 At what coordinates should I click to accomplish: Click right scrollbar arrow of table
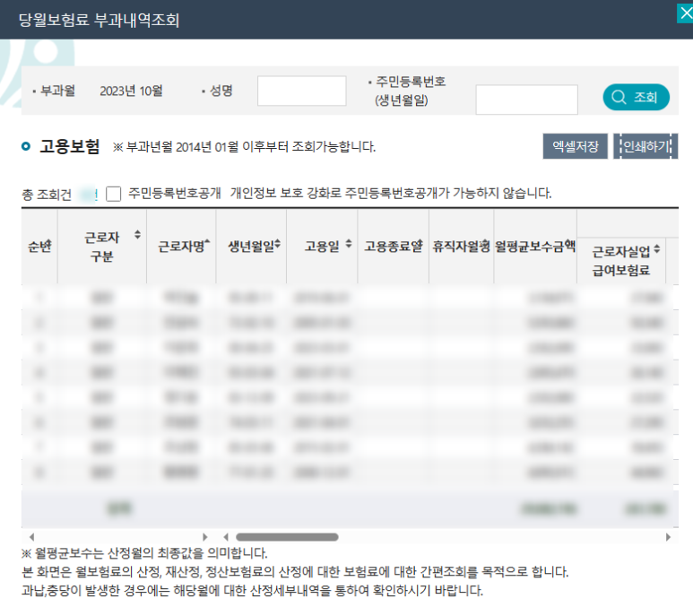[x=668, y=537]
